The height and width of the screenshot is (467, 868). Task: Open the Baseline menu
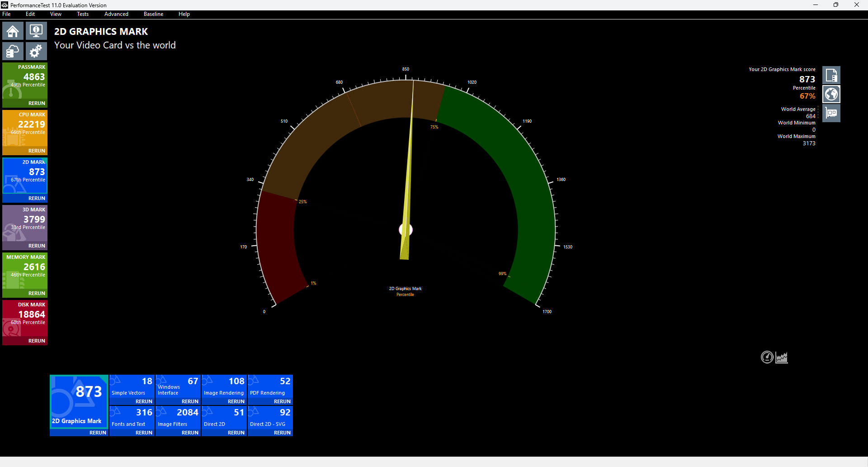(153, 14)
